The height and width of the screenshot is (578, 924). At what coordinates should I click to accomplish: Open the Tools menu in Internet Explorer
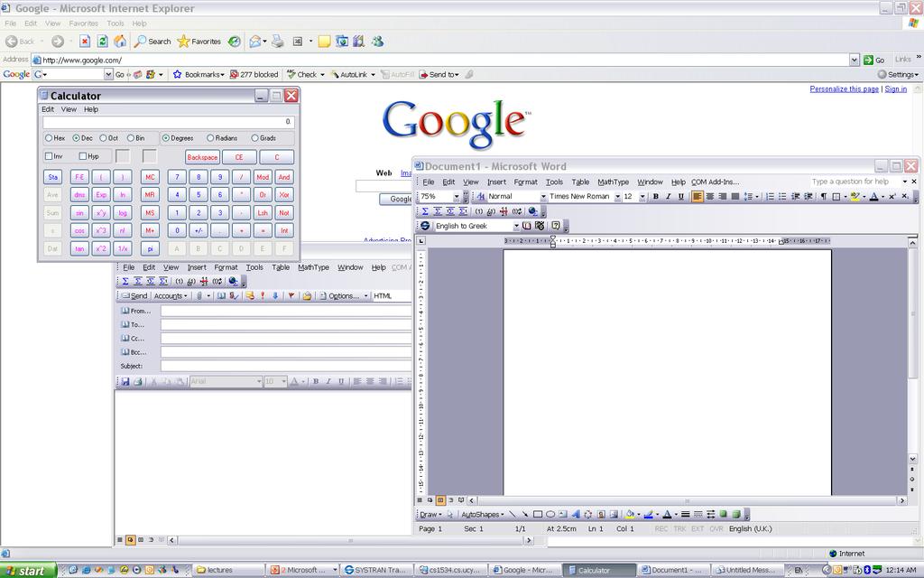[115, 23]
